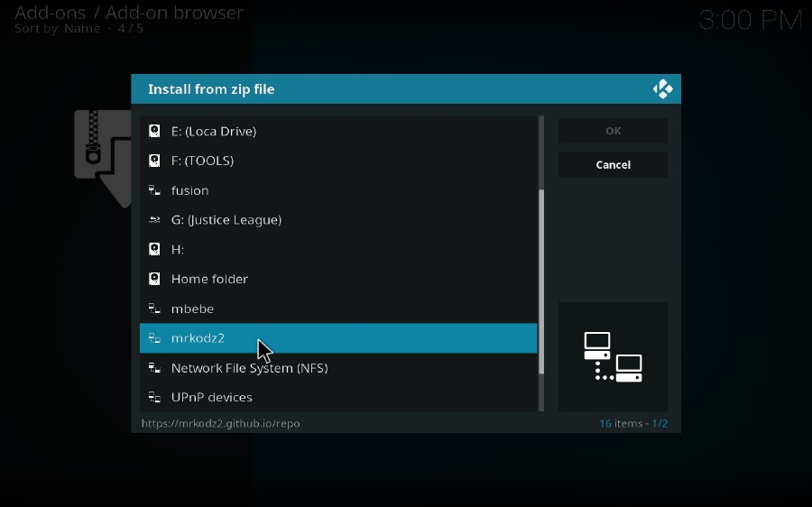
Task: Click the network share icon beside fusion
Action: coord(154,190)
